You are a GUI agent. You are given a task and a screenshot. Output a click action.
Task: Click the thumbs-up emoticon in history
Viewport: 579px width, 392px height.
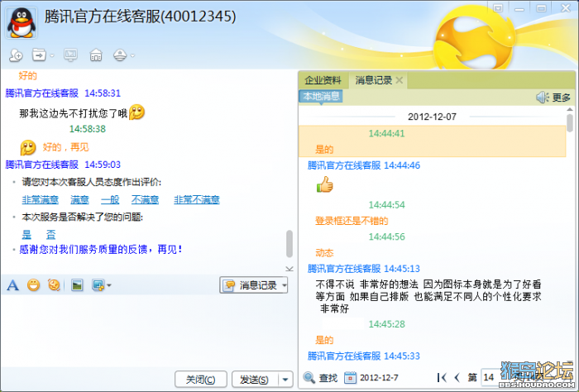pos(324,184)
